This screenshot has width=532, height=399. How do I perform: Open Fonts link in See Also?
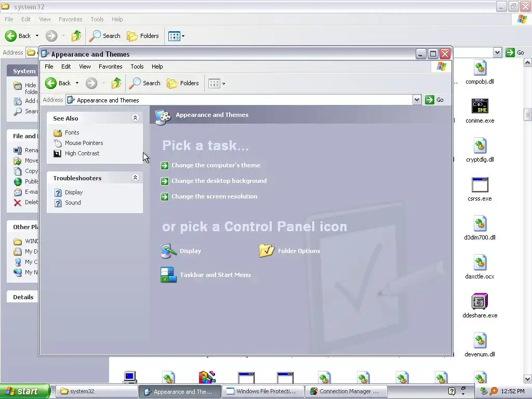[72, 132]
